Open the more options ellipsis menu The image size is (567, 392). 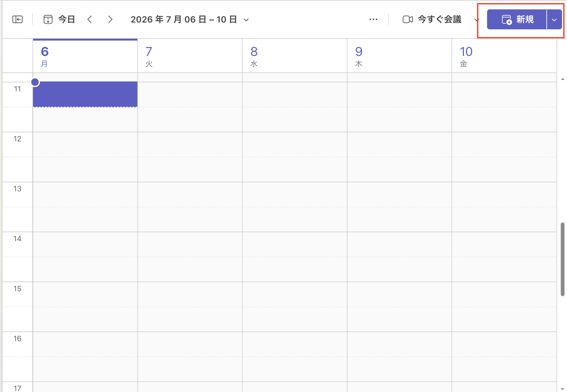pos(373,19)
